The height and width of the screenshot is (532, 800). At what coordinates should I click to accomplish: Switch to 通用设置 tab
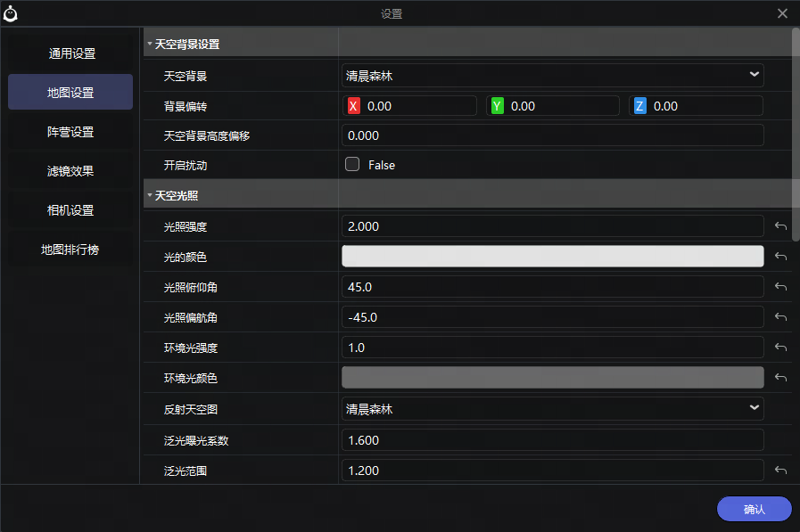click(x=71, y=53)
